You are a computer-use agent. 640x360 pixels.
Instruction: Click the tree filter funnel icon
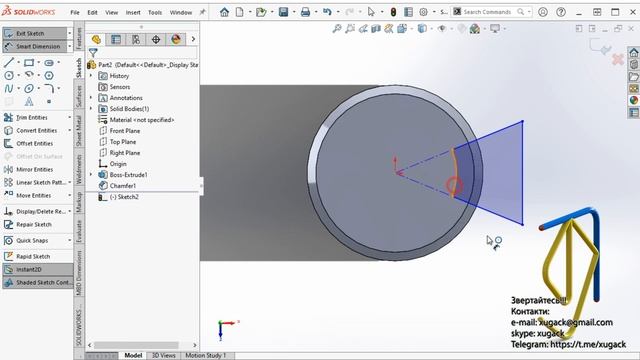pos(93,52)
